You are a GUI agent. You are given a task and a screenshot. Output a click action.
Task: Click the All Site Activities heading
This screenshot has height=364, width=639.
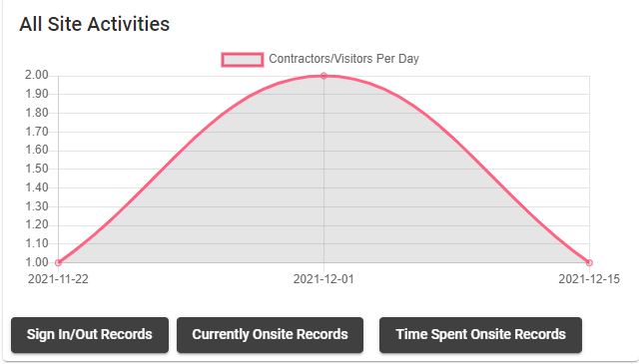94,24
